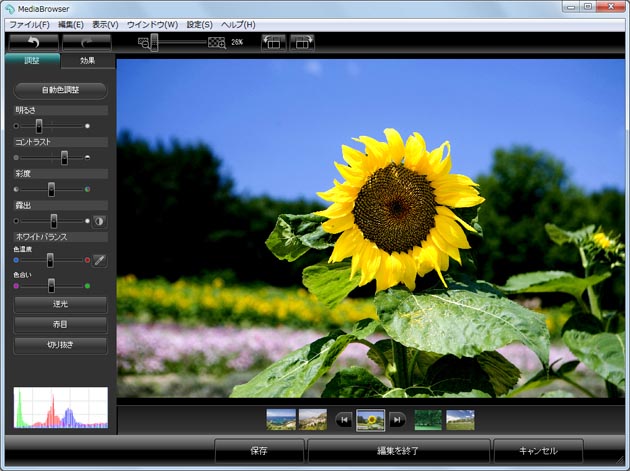
Task: Click the redo arrow button
Action: pos(86,42)
